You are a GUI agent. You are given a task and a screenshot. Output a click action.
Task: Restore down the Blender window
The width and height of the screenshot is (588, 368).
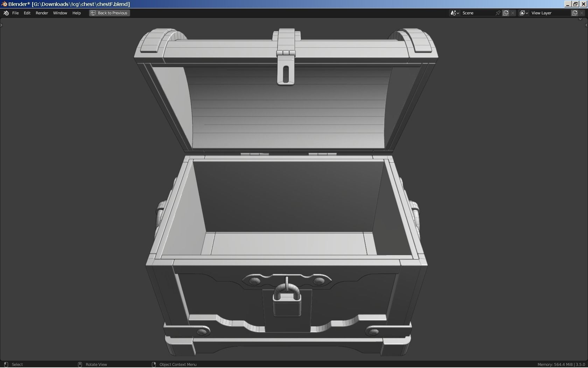point(575,4)
